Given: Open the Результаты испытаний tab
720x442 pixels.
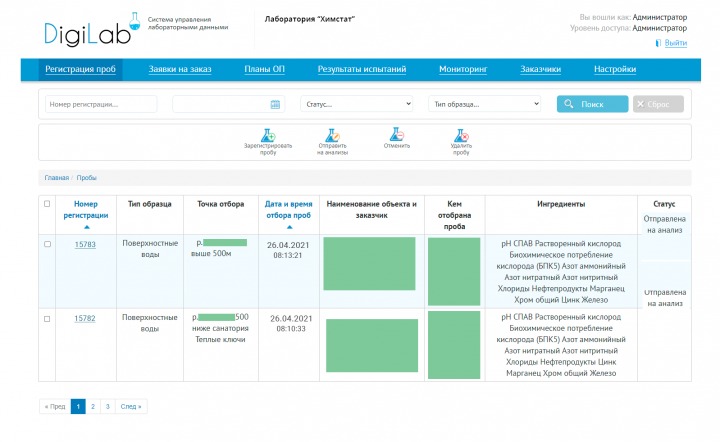Looking at the screenshot, I should pos(362,69).
